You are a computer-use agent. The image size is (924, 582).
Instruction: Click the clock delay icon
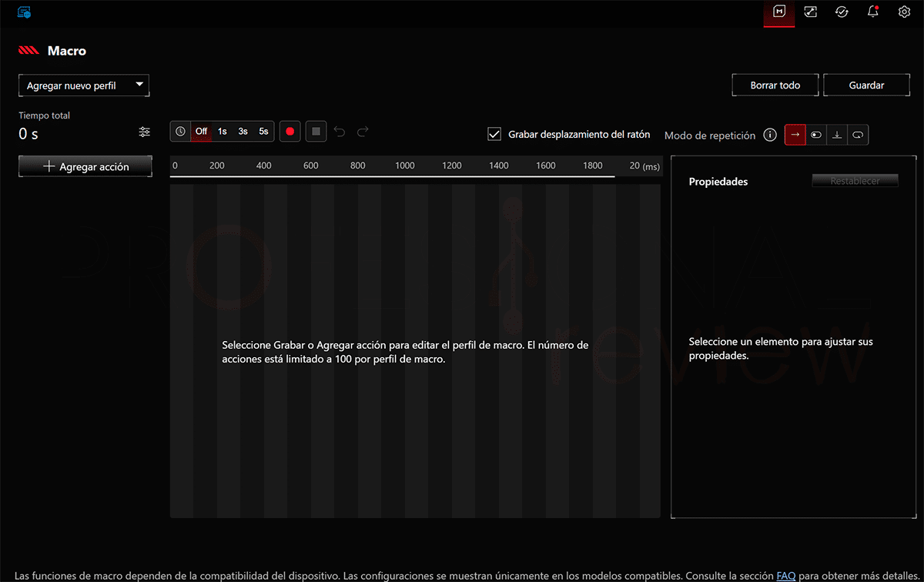coord(180,132)
